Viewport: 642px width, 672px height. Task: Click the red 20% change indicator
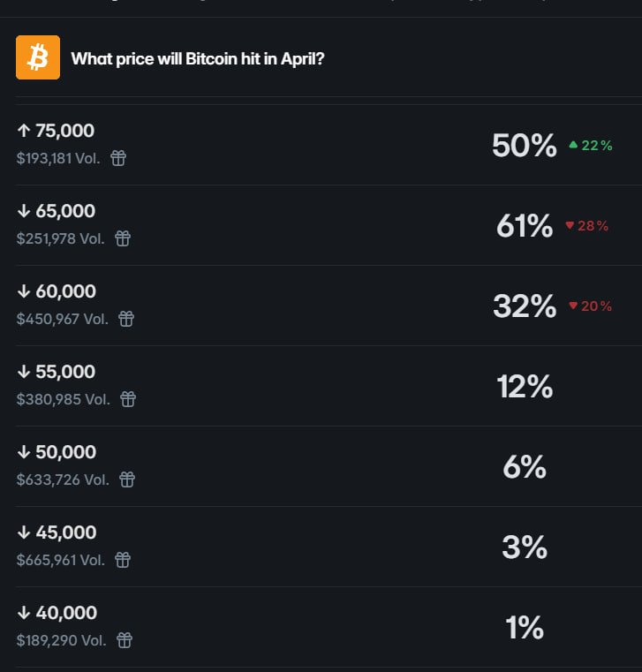coord(591,306)
